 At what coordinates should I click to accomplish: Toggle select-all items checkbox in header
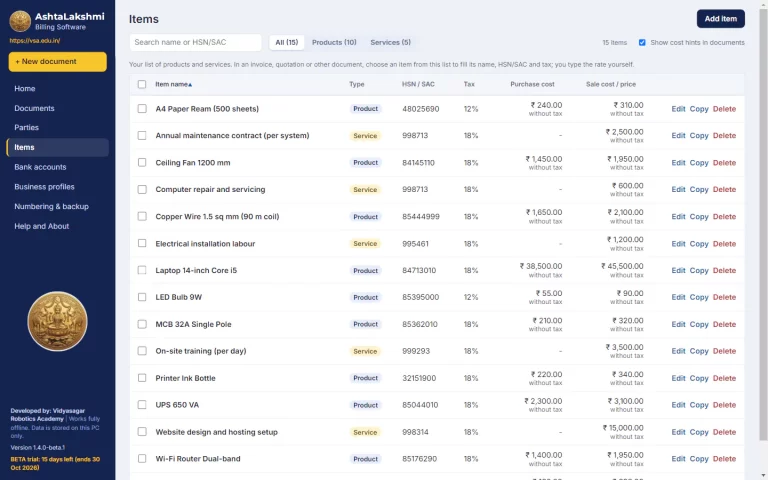click(x=142, y=84)
